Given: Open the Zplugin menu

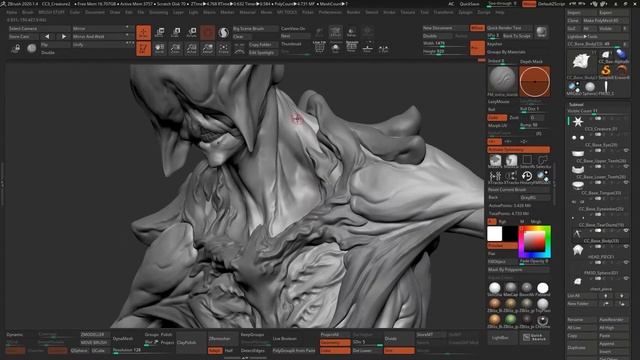Looking at the screenshot, I should click(x=465, y=12).
